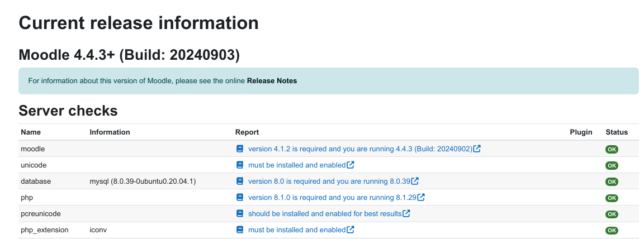Viewport: 644px width, 239px height.
Task: Click the Information column header
Action: pyautogui.click(x=110, y=132)
